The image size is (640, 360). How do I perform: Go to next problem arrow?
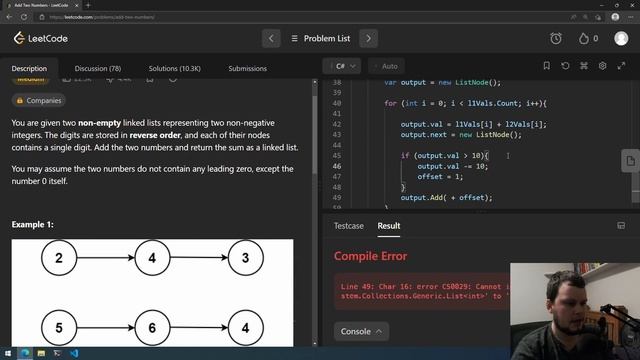[x=368, y=38]
